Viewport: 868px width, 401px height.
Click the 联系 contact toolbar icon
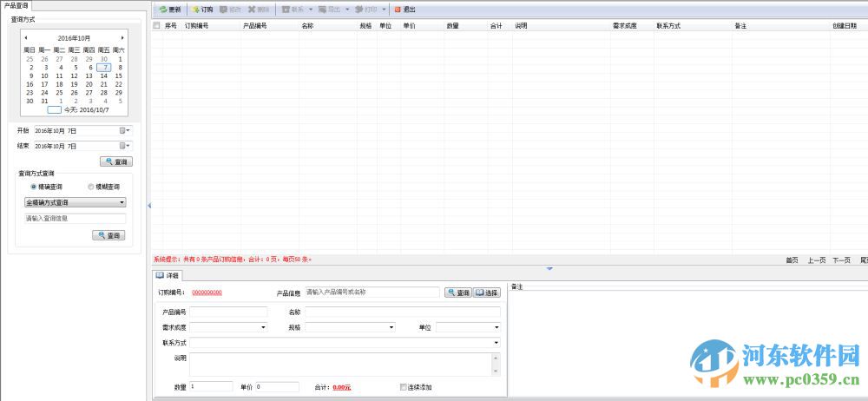tap(286, 10)
